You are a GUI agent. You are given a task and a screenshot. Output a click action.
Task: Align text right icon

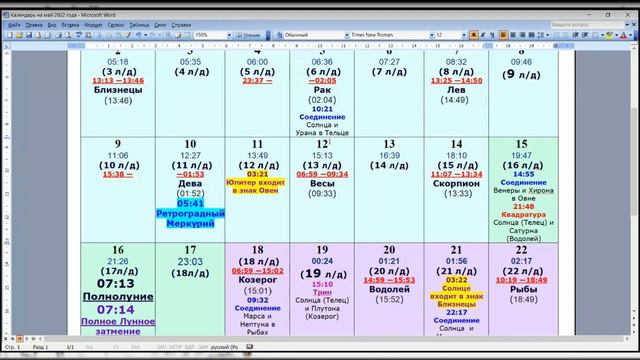pos(522,35)
